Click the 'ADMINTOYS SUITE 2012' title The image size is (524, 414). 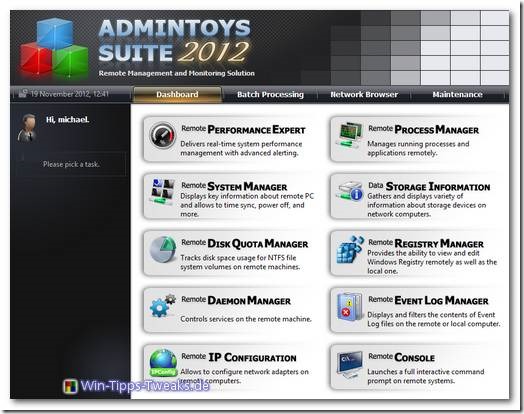(174, 41)
